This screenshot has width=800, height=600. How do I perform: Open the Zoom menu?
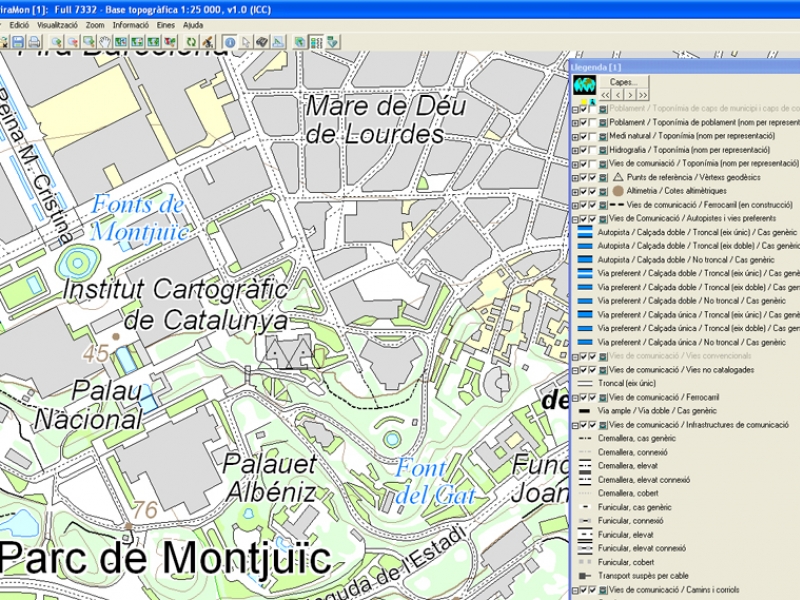(x=94, y=24)
